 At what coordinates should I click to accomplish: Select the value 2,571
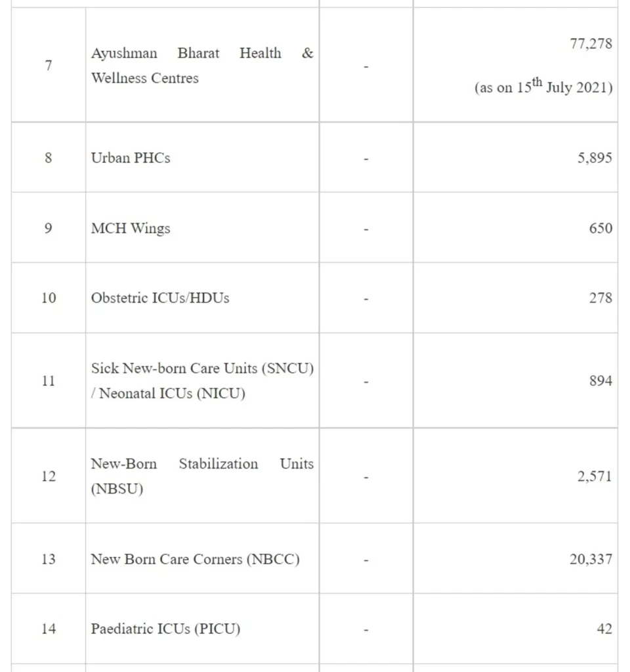click(595, 476)
